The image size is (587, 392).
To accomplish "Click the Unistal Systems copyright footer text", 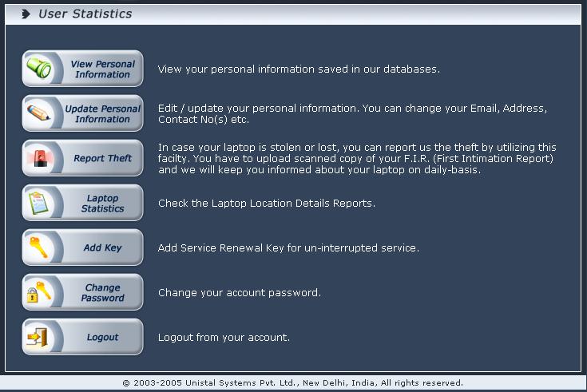I will coord(293,383).
